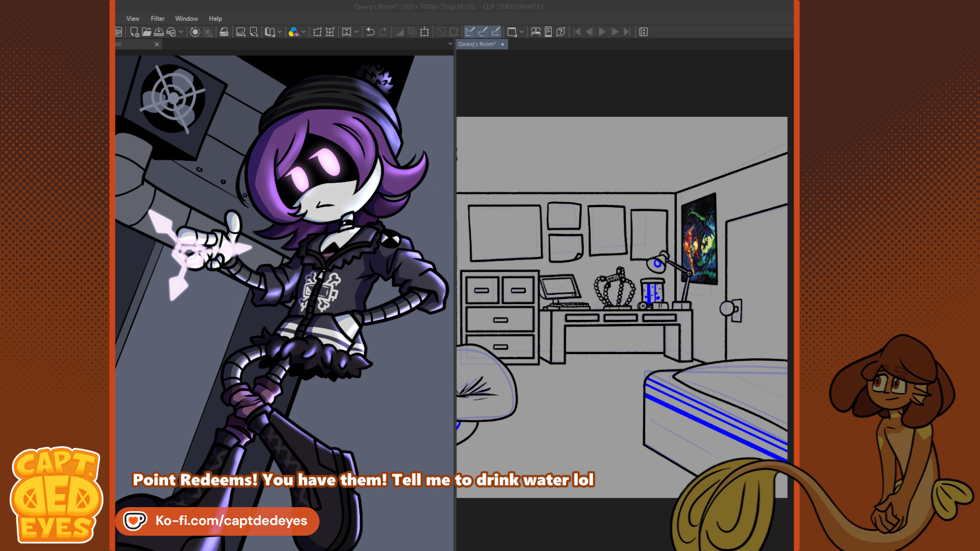Image resolution: width=980 pixels, height=551 pixels.
Task: Click the Undo arrow icon
Action: 371,32
